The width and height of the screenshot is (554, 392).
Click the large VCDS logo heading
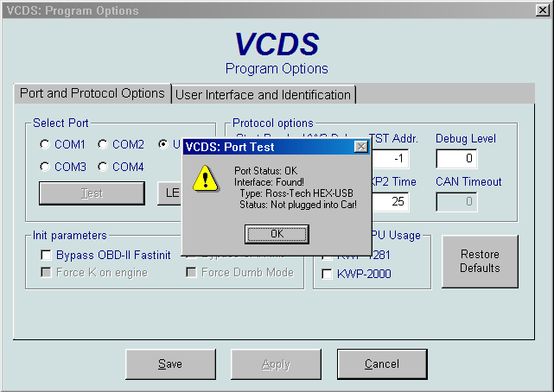click(x=277, y=44)
